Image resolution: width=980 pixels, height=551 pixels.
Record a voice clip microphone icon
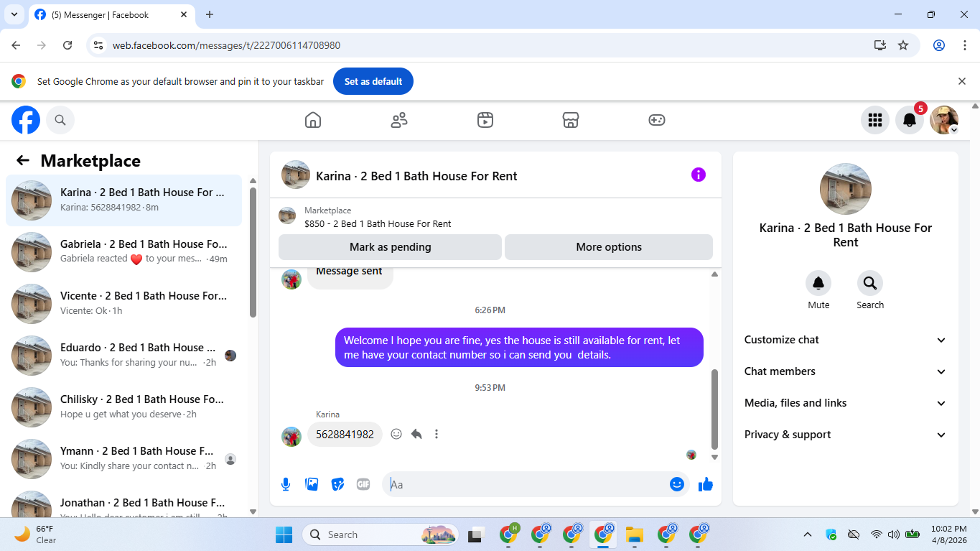(x=286, y=484)
